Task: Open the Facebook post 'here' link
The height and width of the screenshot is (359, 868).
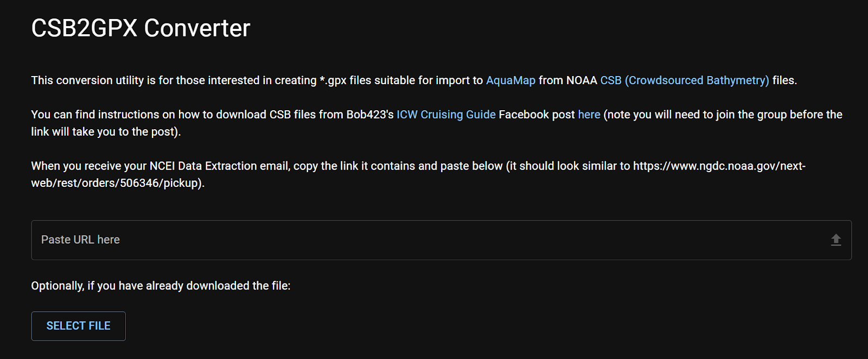Action: [589, 115]
